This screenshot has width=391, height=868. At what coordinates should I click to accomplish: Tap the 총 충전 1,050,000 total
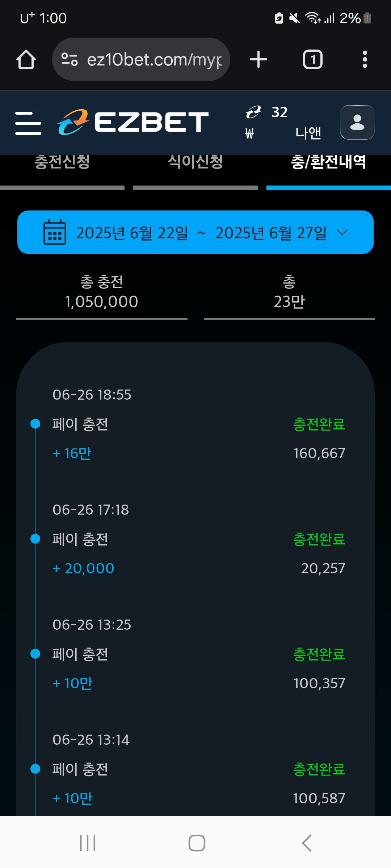pyautogui.click(x=102, y=292)
